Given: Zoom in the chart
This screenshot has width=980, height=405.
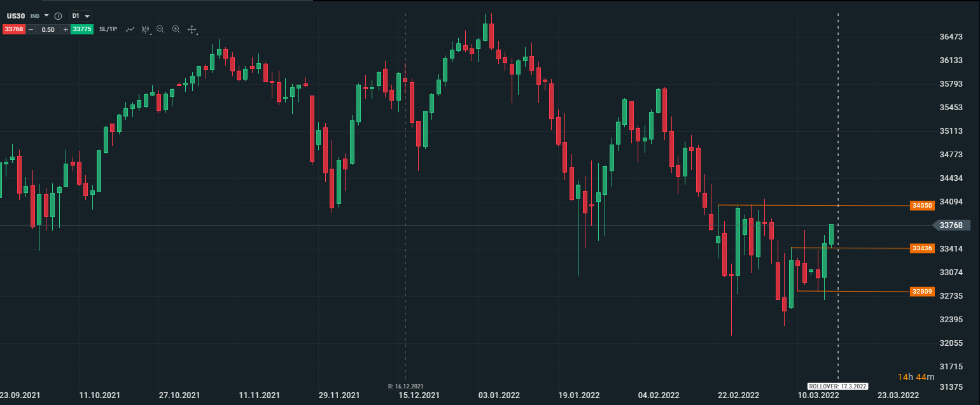Looking at the screenshot, I should point(176,29).
